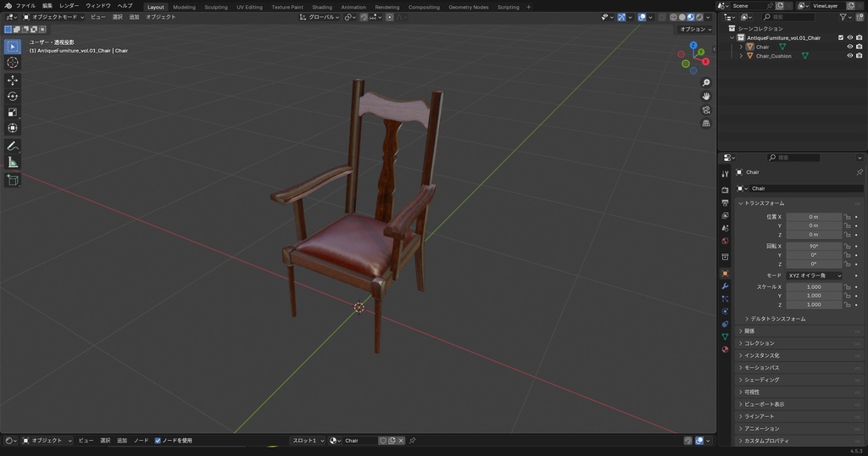The image size is (868, 456).
Task: Select the Add Cube tool
Action: [x=13, y=180]
